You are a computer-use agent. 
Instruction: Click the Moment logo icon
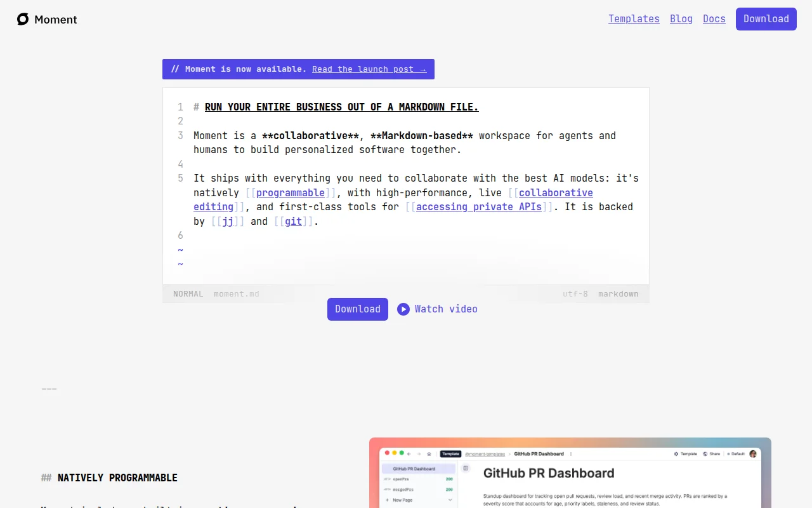click(x=23, y=19)
